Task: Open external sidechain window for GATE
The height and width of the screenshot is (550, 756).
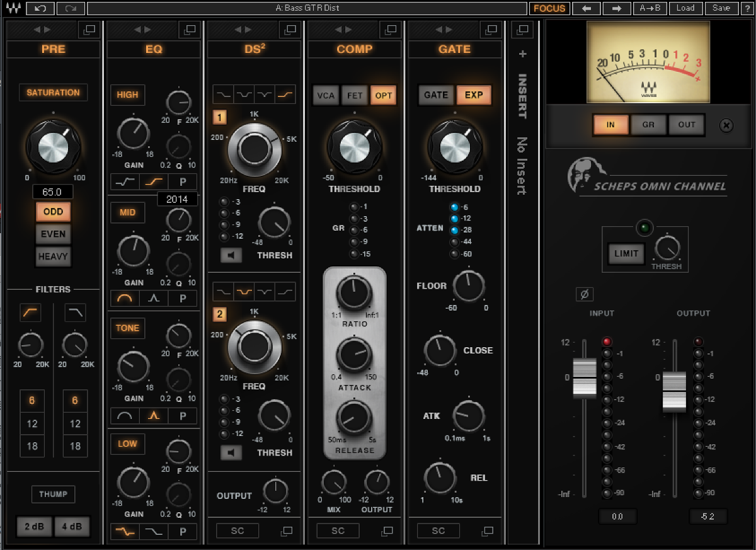Action: 488,531
